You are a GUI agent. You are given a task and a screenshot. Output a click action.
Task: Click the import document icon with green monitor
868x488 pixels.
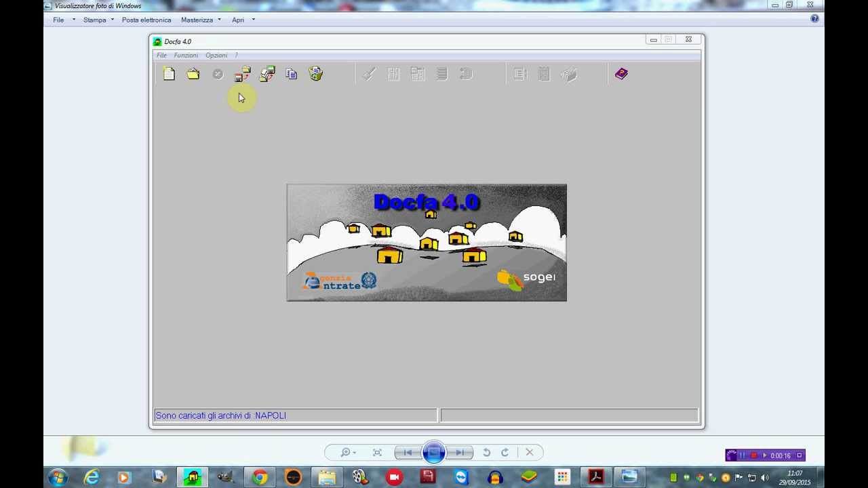point(267,74)
